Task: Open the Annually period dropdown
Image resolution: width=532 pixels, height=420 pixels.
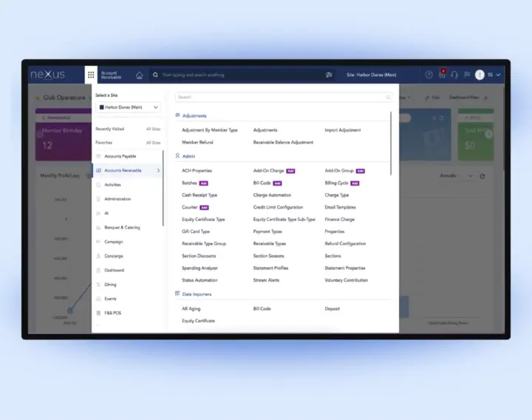Action: [456, 176]
